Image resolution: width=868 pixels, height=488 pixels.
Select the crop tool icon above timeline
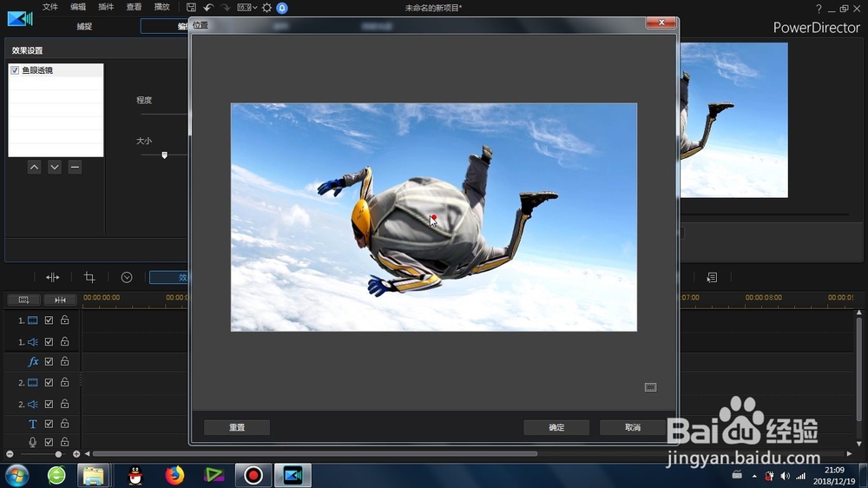pos(89,277)
